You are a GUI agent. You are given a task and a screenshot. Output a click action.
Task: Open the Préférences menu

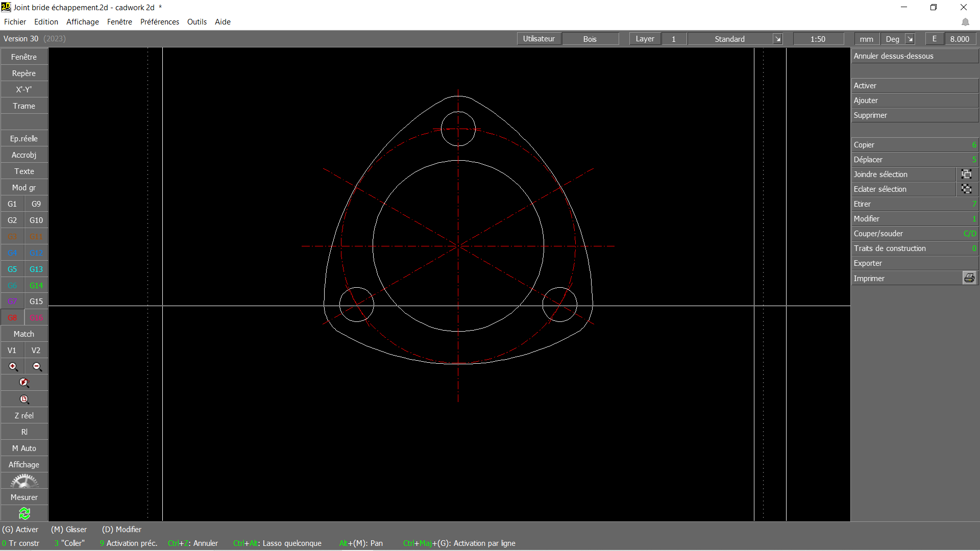coord(160,22)
